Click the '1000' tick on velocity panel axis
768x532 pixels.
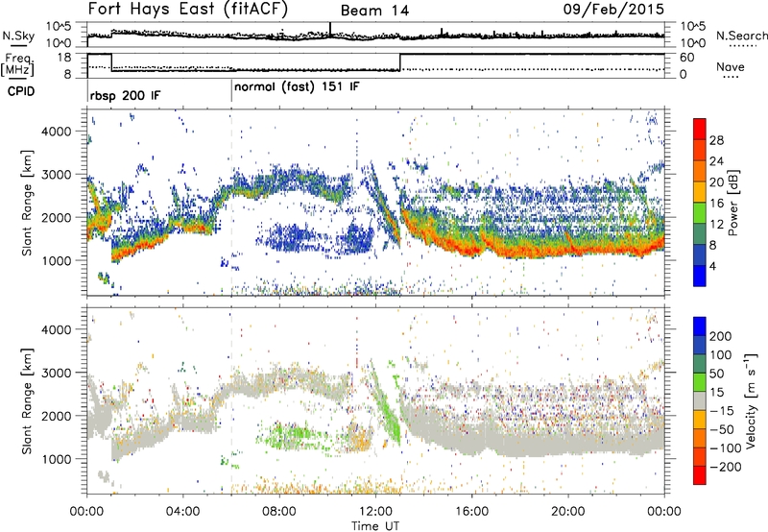point(56,459)
